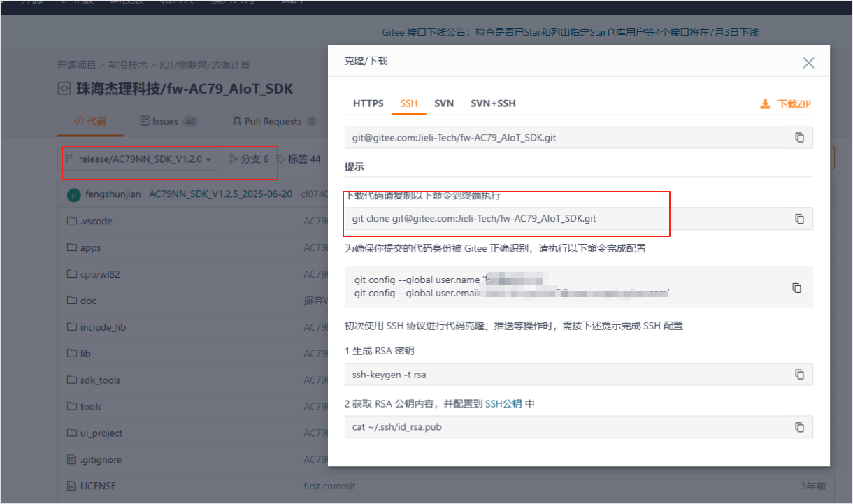Select the SSH tab

[409, 103]
